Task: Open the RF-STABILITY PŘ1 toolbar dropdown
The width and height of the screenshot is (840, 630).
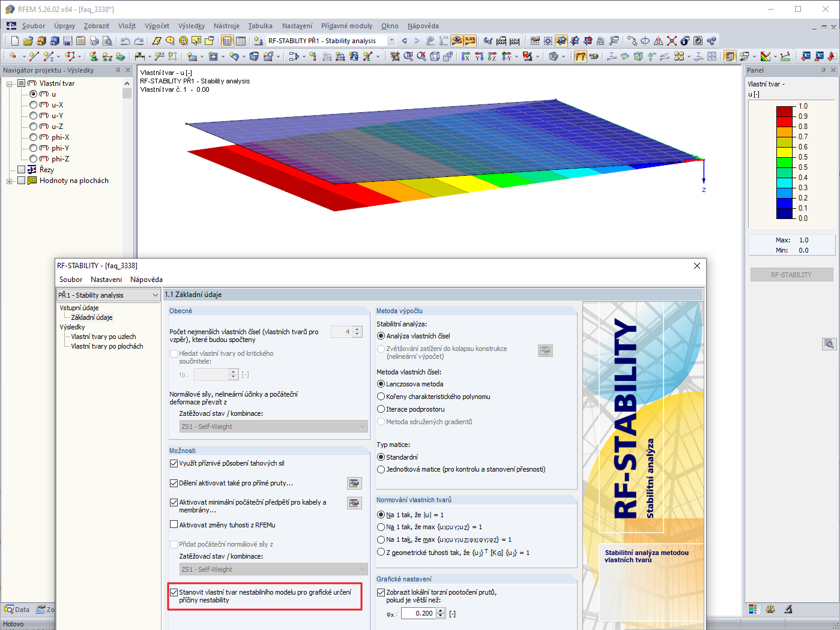Action: [x=391, y=41]
